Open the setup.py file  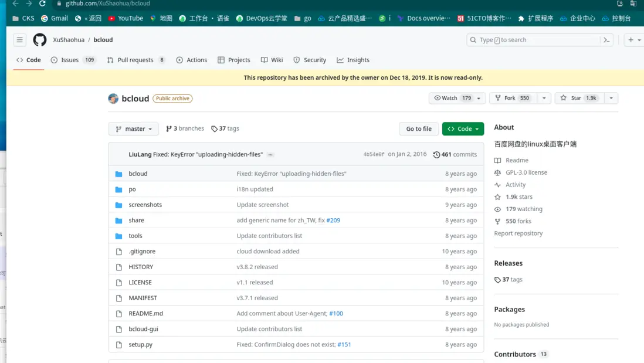click(x=140, y=344)
